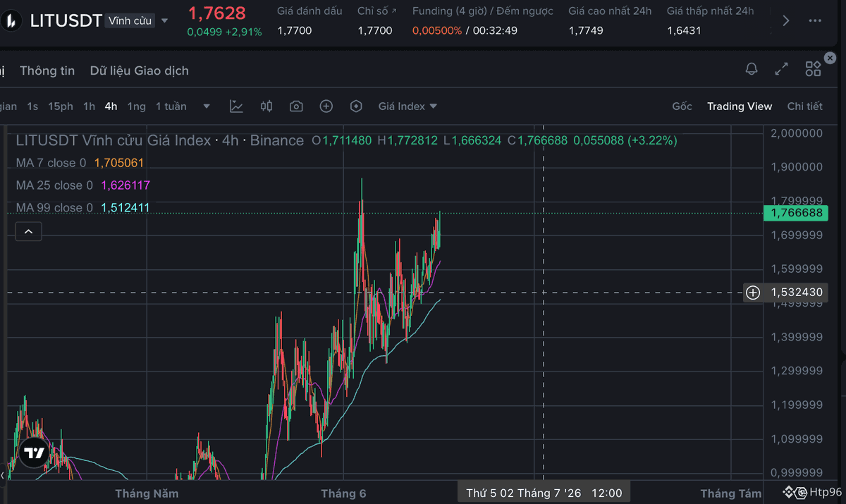Switch to the Dữ liệu Giao dịch tab

[x=140, y=70]
